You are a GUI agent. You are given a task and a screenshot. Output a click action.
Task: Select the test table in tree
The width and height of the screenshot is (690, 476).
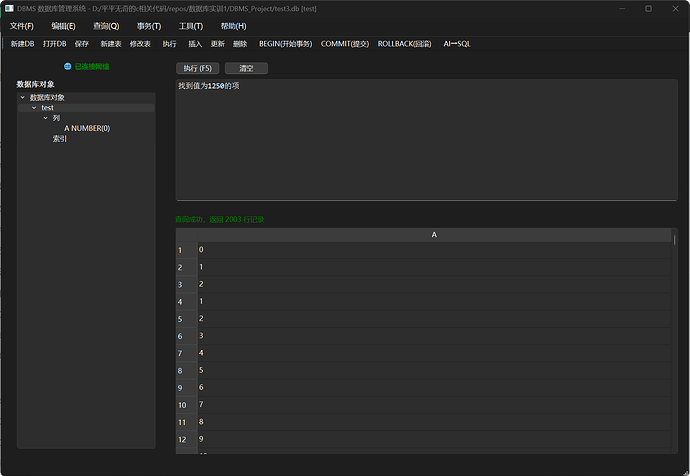[48, 108]
